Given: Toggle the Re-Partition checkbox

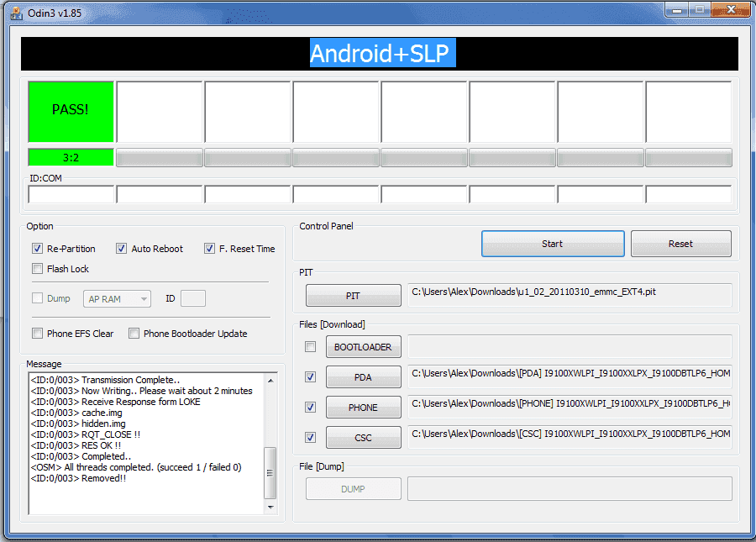Looking at the screenshot, I should (x=37, y=249).
